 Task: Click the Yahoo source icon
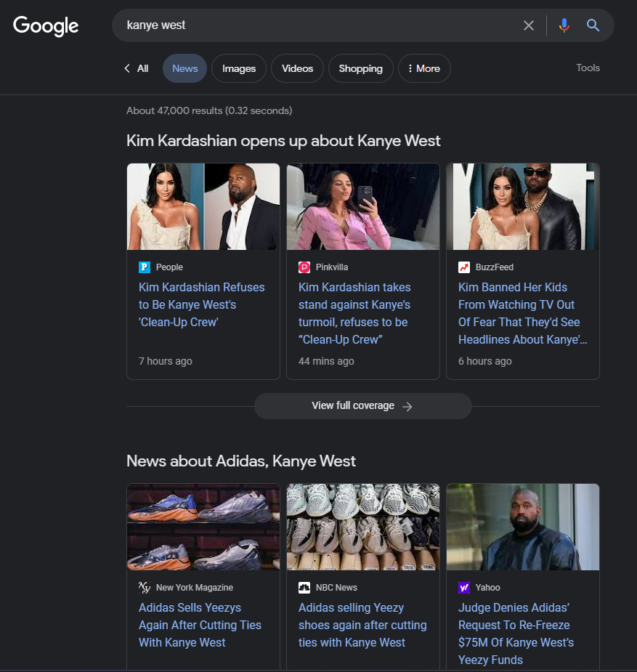point(464,588)
